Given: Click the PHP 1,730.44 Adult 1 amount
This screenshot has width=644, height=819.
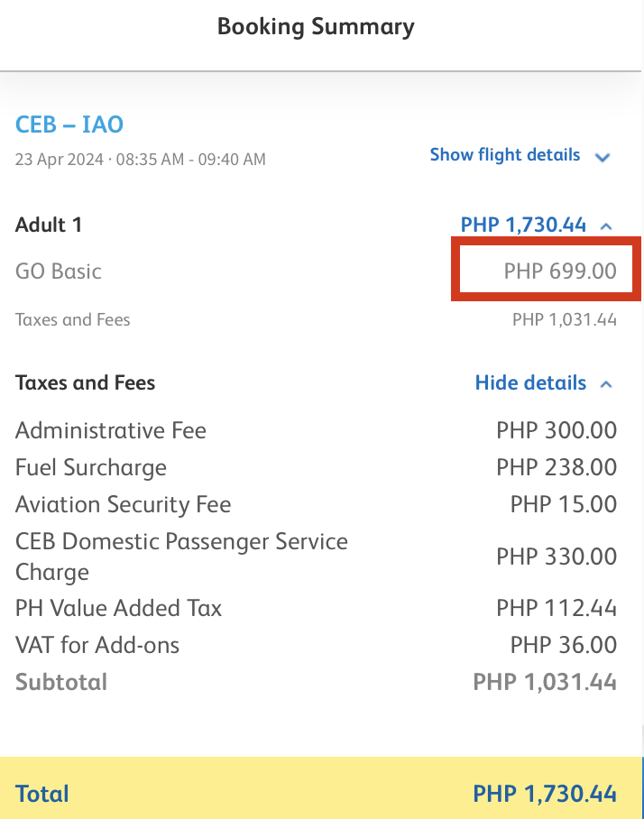Looking at the screenshot, I should tap(523, 225).
